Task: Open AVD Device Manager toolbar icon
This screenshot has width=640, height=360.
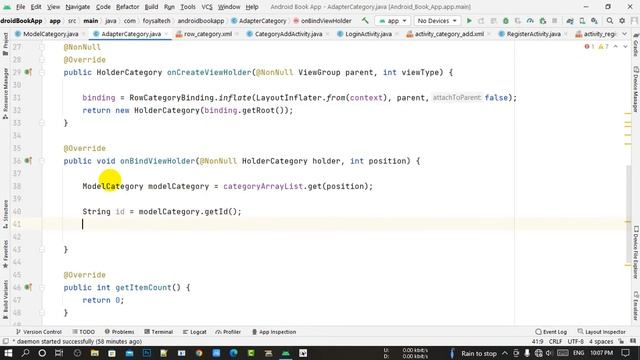Action: [x=582, y=20]
